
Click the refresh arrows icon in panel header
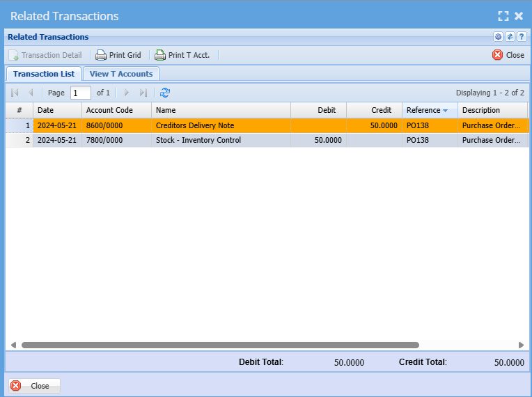[x=510, y=37]
